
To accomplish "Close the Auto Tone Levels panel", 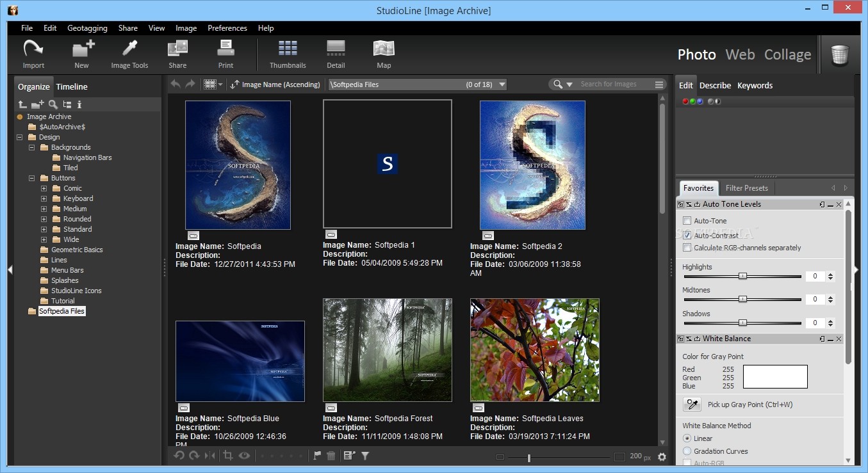I will pyautogui.click(x=839, y=204).
